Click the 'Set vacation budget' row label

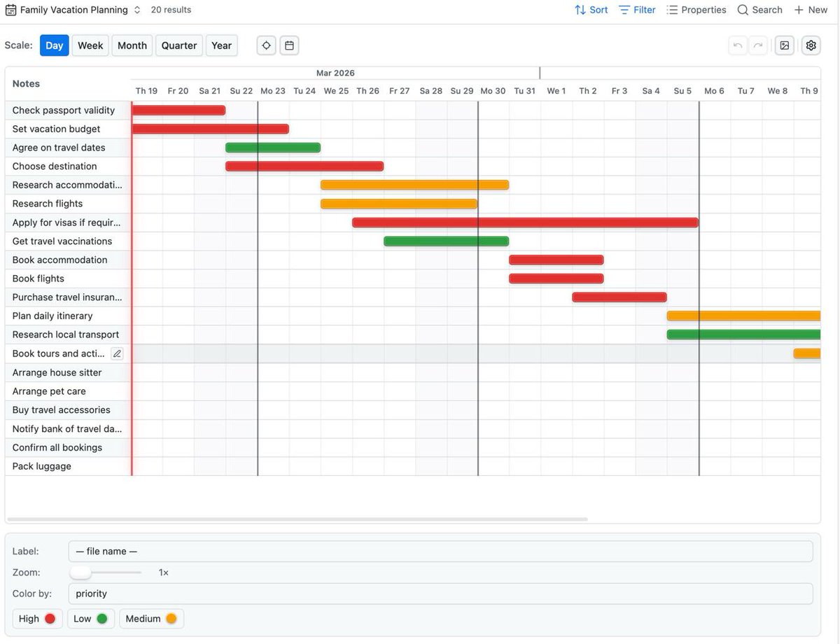pos(56,129)
